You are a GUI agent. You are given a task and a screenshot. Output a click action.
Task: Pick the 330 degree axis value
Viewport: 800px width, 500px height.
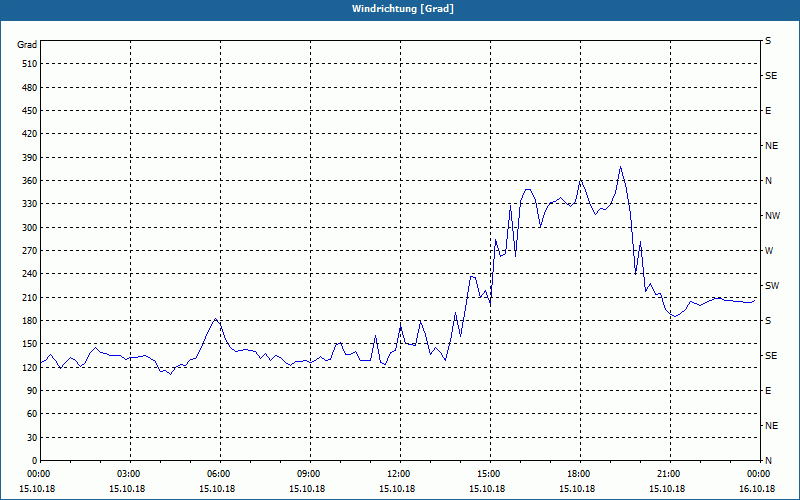30,204
